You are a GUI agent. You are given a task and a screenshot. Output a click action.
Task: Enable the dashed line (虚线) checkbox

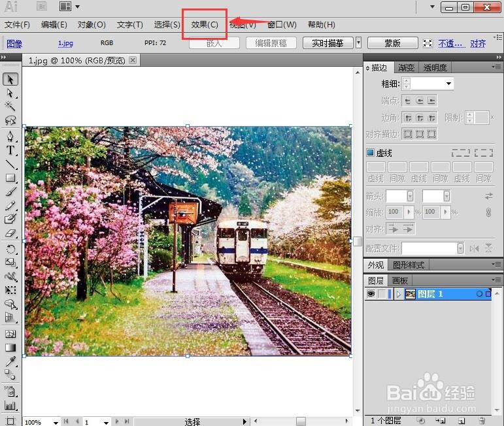click(370, 152)
